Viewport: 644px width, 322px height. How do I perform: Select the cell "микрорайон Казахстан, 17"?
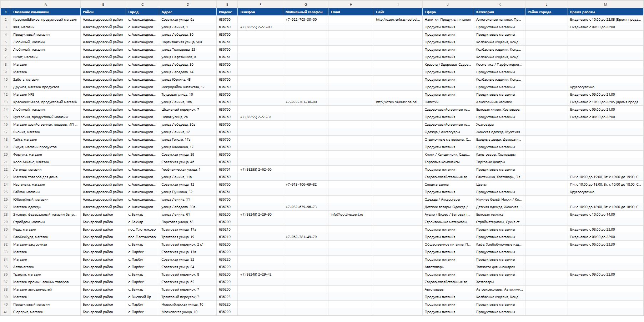click(x=188, y=87)
